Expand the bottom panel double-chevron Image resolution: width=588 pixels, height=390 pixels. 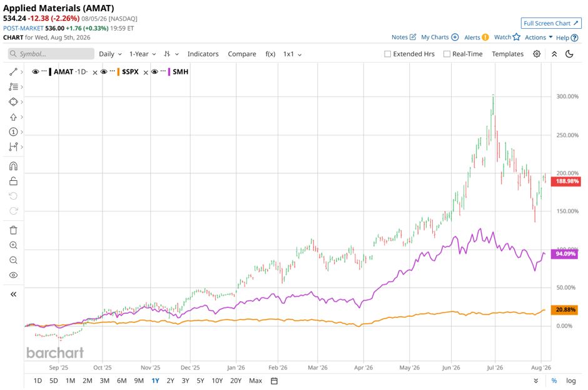point(536,381)
